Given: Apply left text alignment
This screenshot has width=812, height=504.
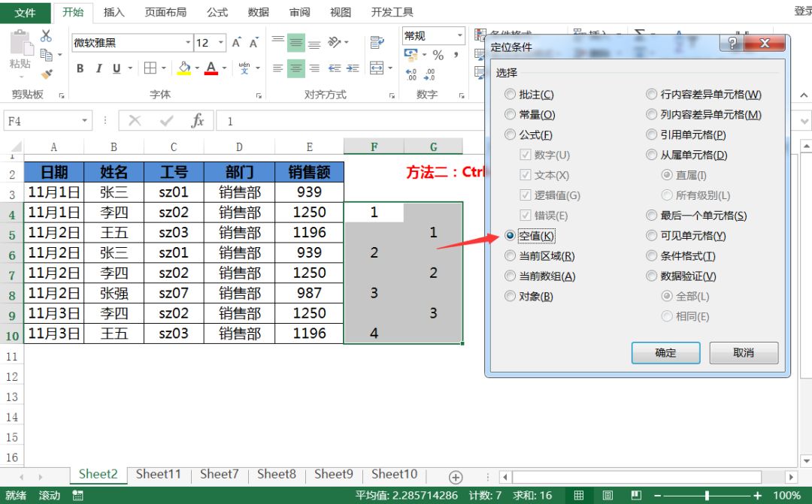Looking at the screenshot, I should coord(278,68).
